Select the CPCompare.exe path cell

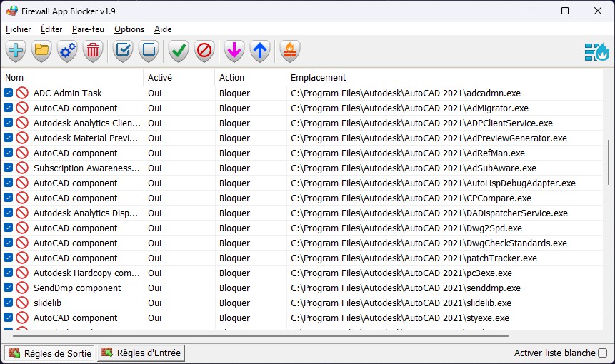pyautogui.click(x=411, y=198)
